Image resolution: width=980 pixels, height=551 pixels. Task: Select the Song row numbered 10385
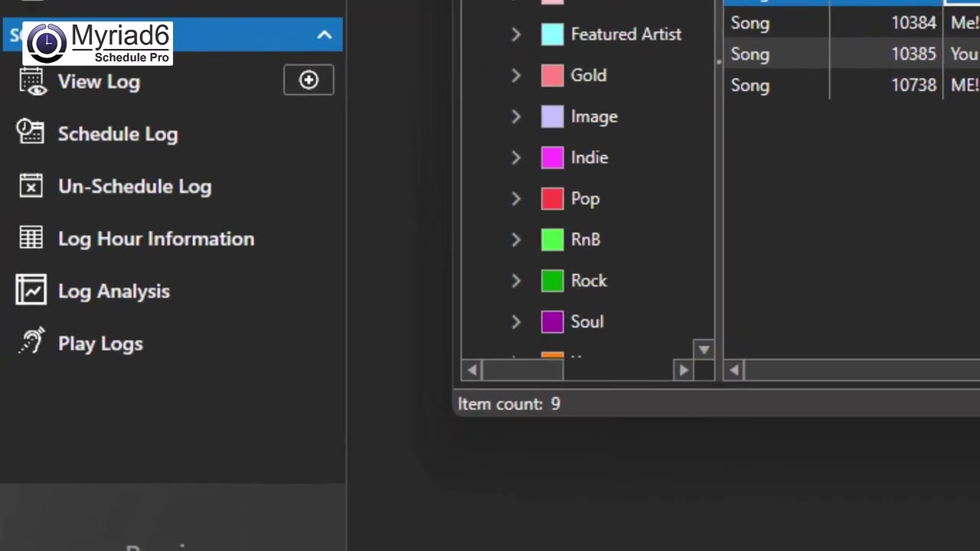tap(842, 54)
